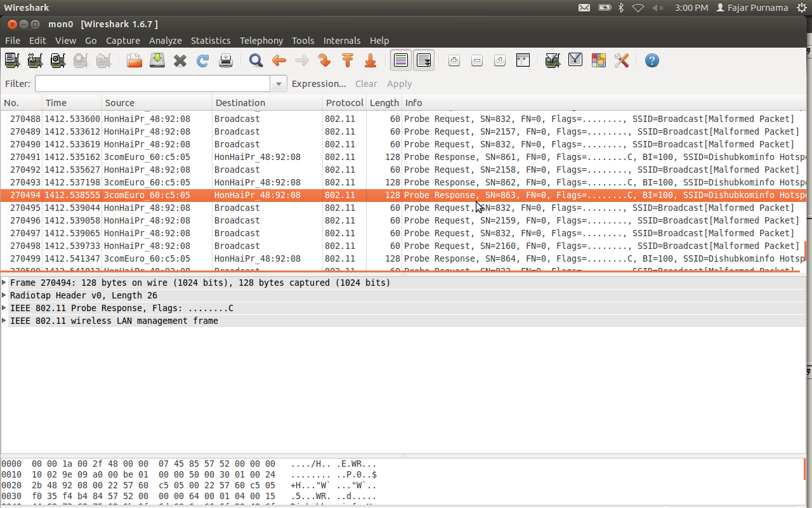This screenshot has width=812, height=508.
Task: Jump to the last packet
Action: click(370, 60)
